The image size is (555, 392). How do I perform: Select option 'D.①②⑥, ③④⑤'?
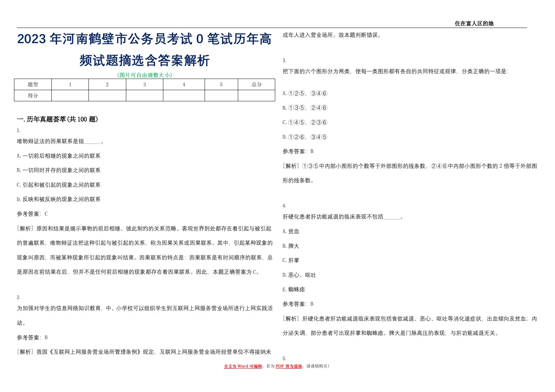(305, 137)
